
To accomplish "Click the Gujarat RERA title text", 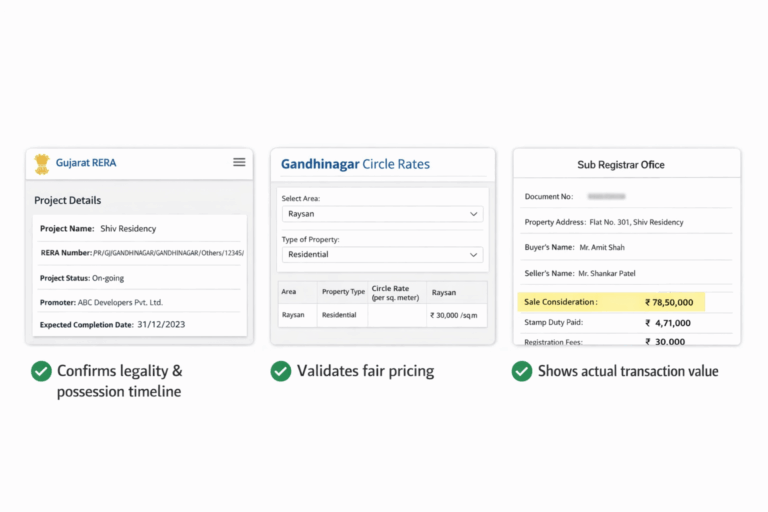I will (x=86, y=163).
